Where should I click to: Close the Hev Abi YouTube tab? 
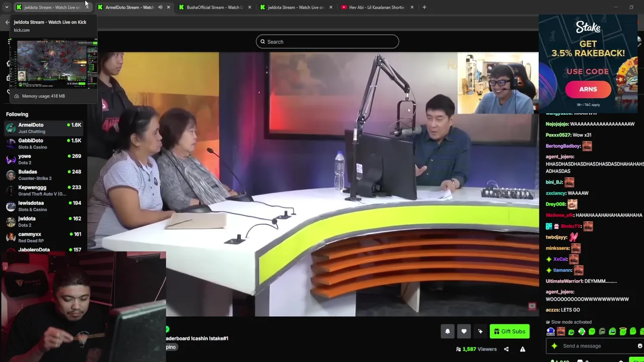point(412,7)
